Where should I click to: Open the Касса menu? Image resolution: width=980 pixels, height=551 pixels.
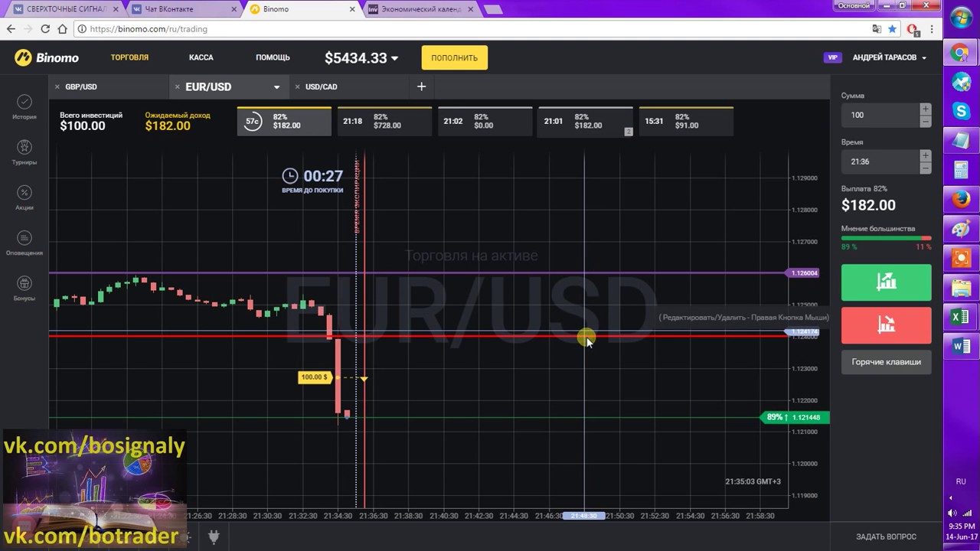tap(201, 57)
